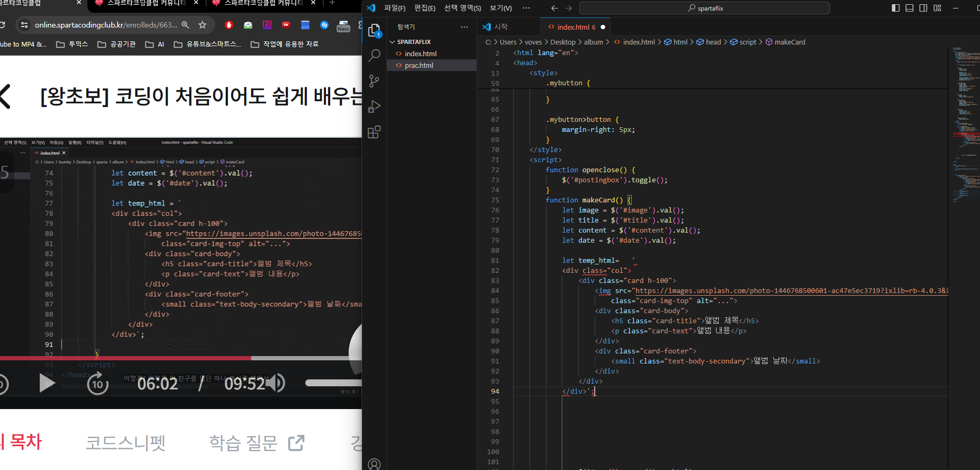
Task: Expand the script breadcrumb segment
Action: click(743, 42)
